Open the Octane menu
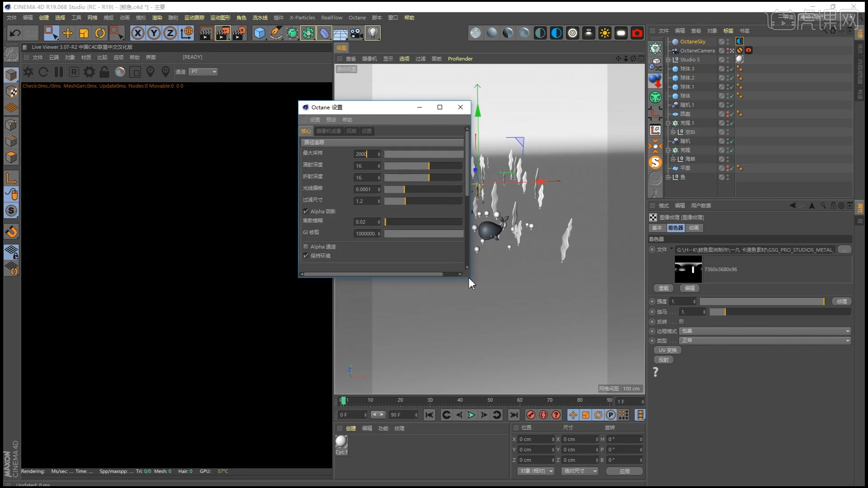This screenshot has height=488, width=868. pyautogui.click(x=357, y=18)
